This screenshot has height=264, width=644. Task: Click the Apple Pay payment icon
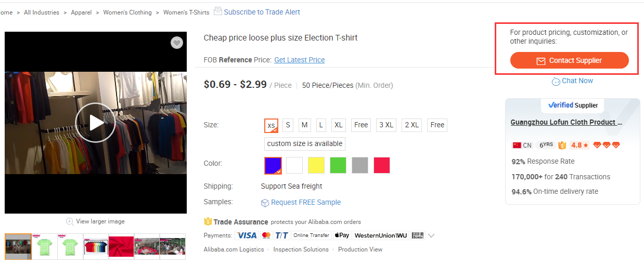tap(341, 235)
